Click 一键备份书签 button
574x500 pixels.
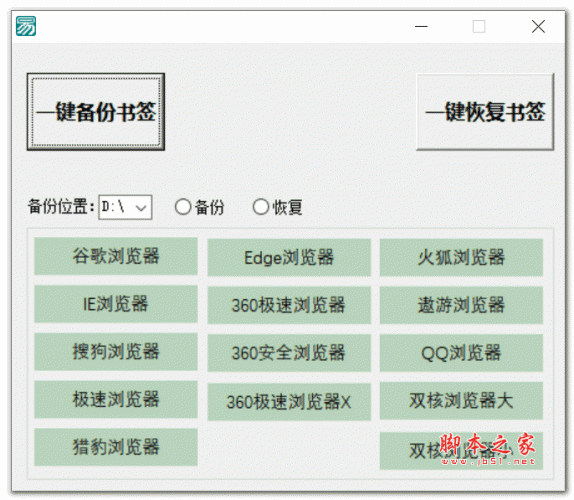96,112
